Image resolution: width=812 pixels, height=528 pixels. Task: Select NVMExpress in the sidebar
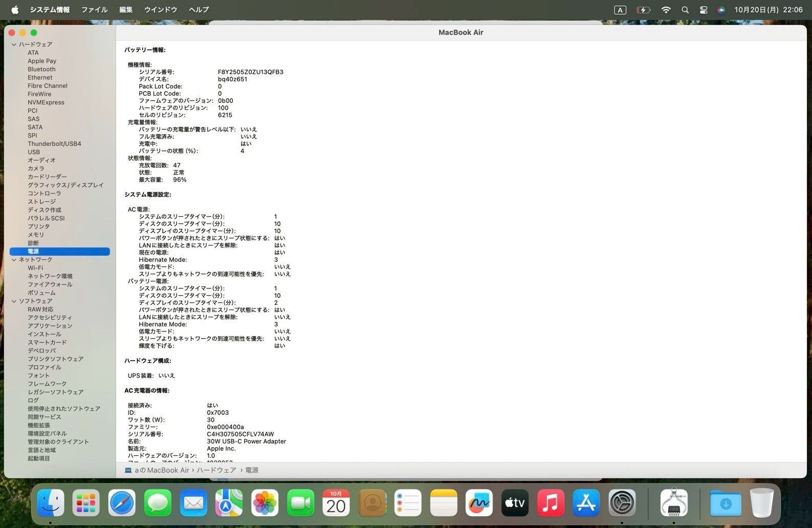(46, 102)
